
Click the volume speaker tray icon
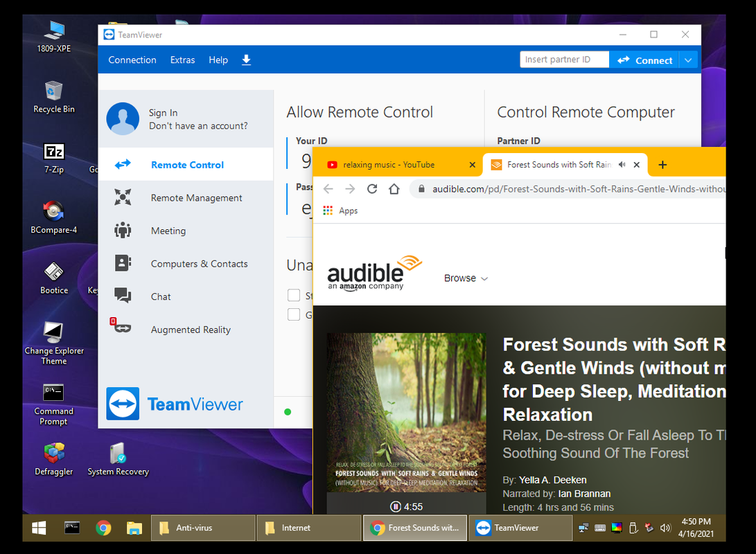pyautogui.click(x=665, y=528)
